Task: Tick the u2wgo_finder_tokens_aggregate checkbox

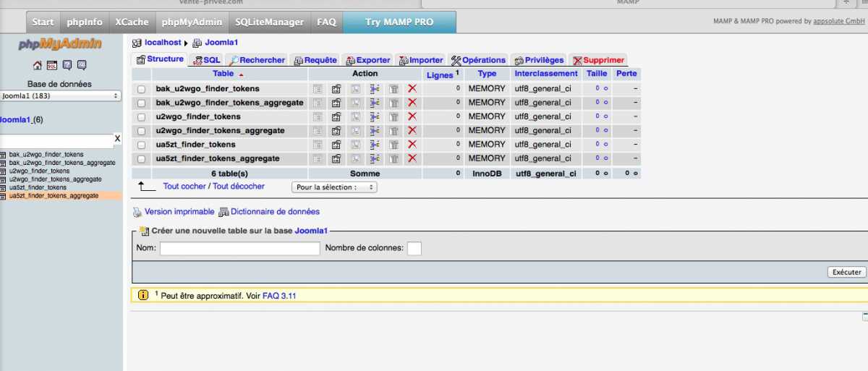Action: tap(142, 131)
